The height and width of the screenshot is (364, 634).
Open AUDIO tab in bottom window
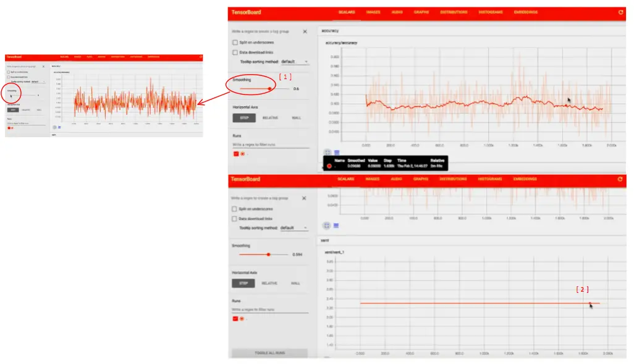point(396,179)
